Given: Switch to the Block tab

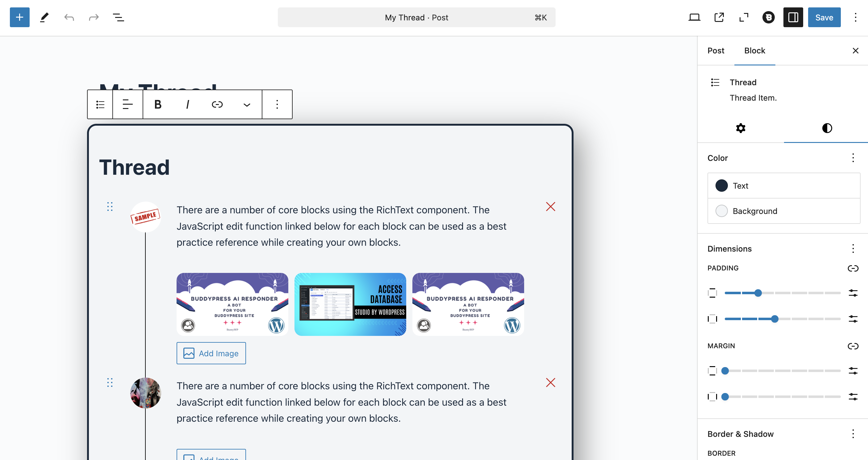Looking at the screenshot, I should 755,51.
